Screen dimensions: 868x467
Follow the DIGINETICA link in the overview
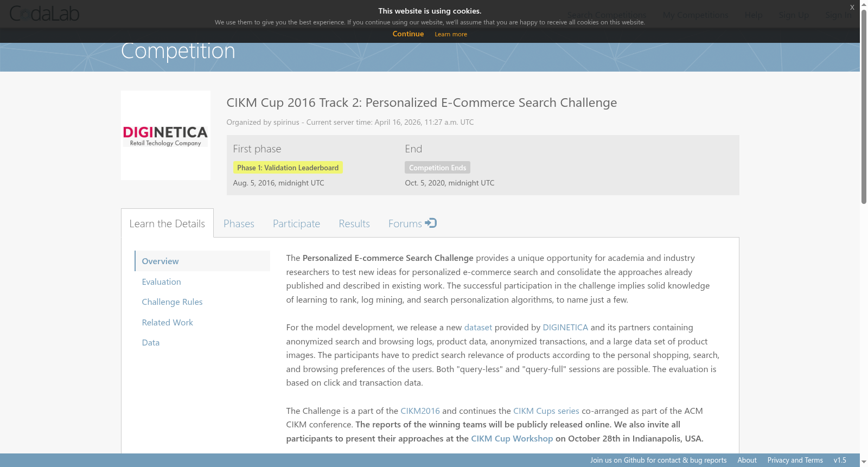click(565, 327)
